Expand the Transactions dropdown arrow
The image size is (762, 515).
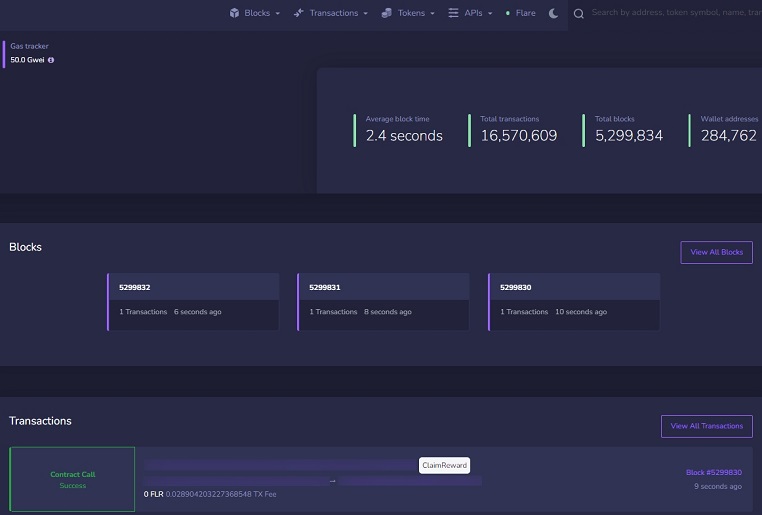coord(365,14)
